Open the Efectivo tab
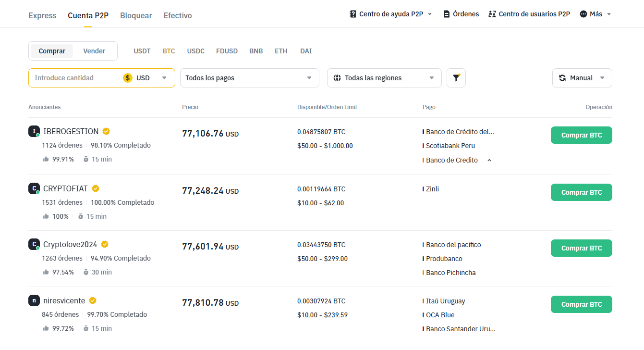The width and height of the screenshot is (644, 350). pyautogui.click(x=178, y=15)
